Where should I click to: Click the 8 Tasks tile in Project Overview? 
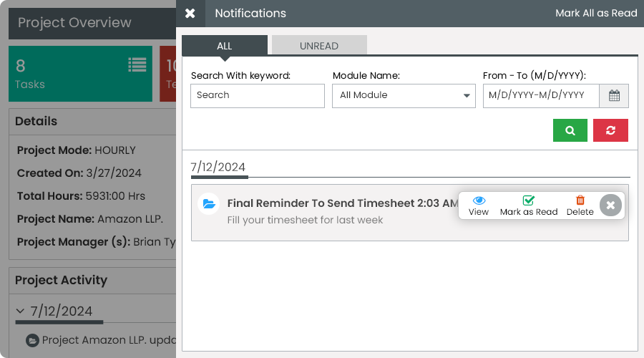[x=80, y=74]
